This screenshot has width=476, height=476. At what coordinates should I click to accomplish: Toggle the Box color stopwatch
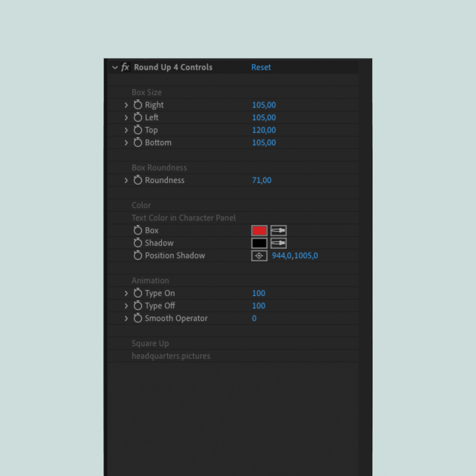click(x=138, y=230)
